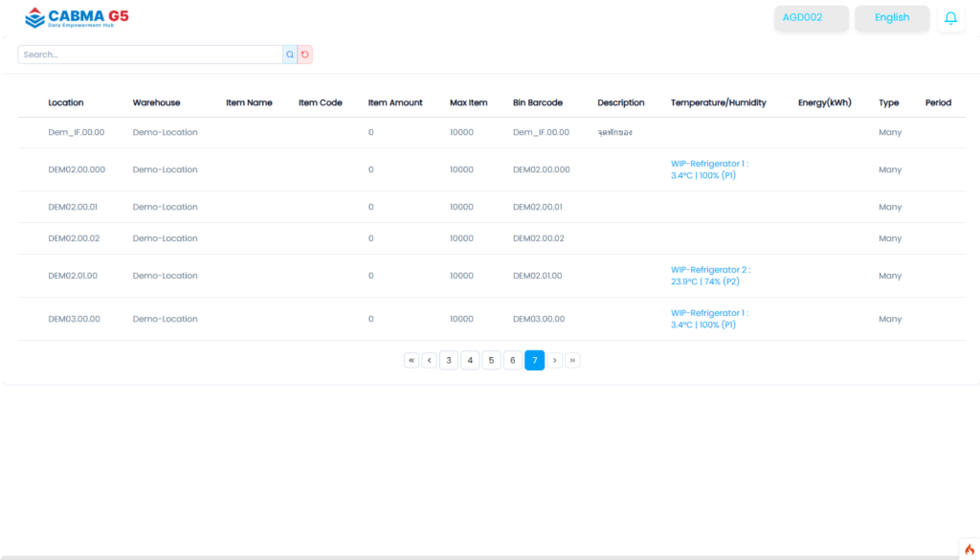Switch to page 3

pos(449,360)
